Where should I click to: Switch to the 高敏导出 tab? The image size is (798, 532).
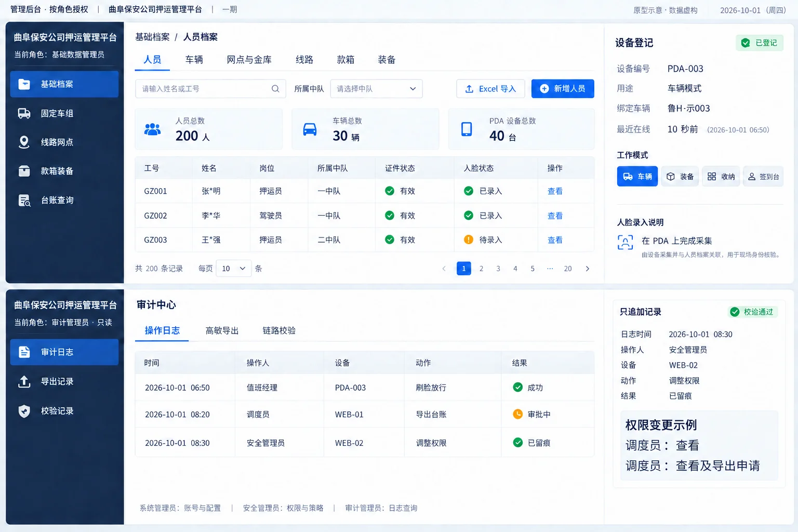(x=222, y=331)
